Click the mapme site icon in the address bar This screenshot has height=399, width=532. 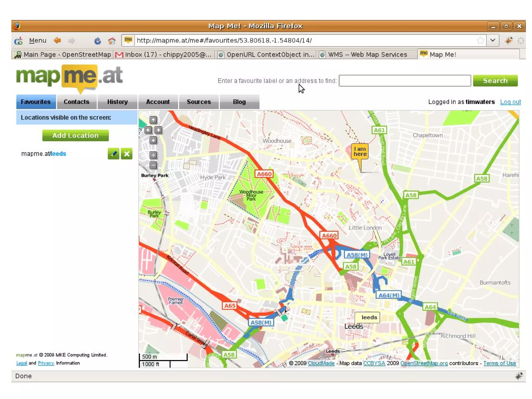click(x=128, y=40)
